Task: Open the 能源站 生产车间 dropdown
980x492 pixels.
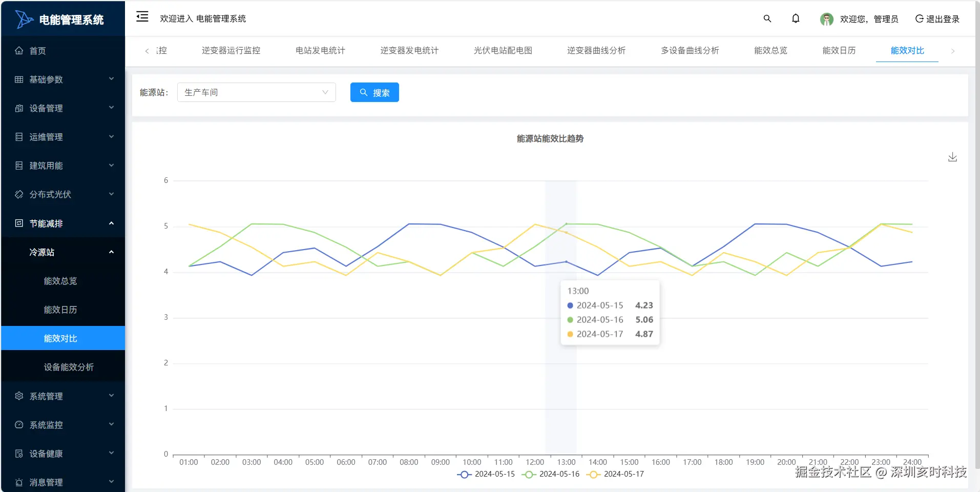Action: coord(256,92)
